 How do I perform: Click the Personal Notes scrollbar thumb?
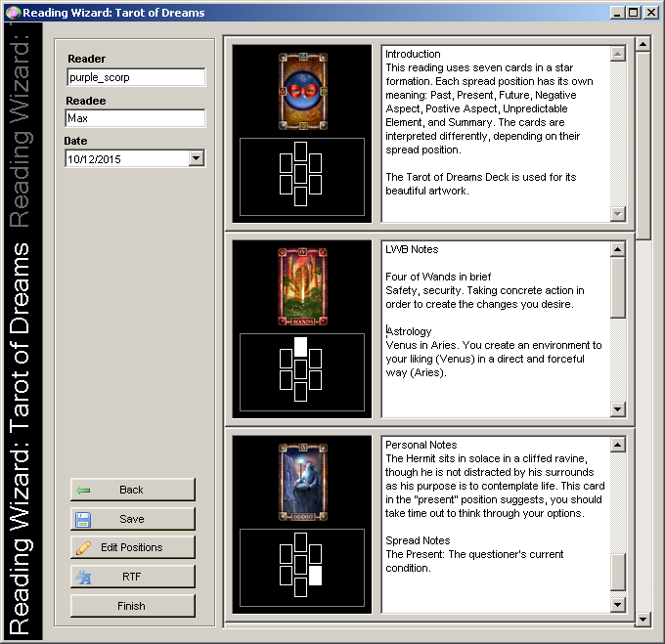[618, 572]
